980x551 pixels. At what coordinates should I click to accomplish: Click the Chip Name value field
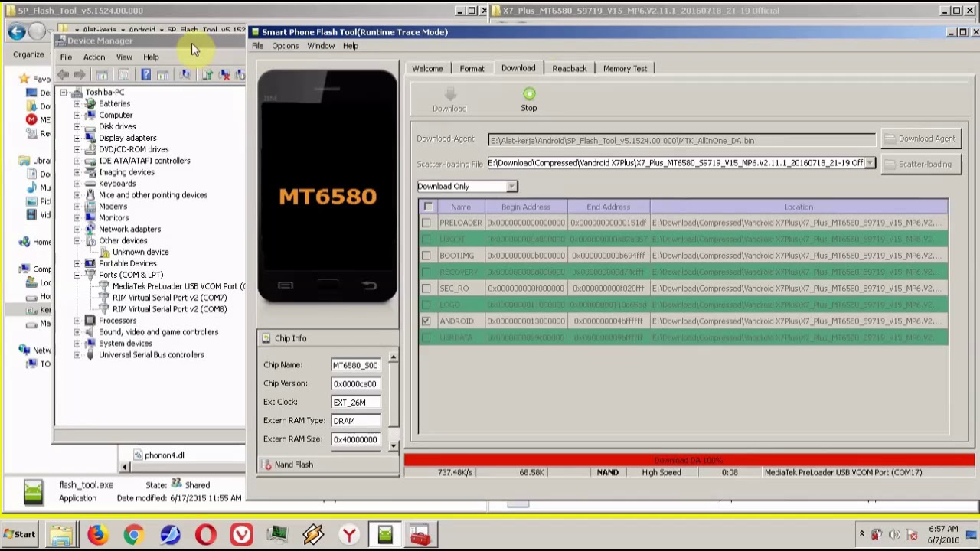tap(355, 365)
